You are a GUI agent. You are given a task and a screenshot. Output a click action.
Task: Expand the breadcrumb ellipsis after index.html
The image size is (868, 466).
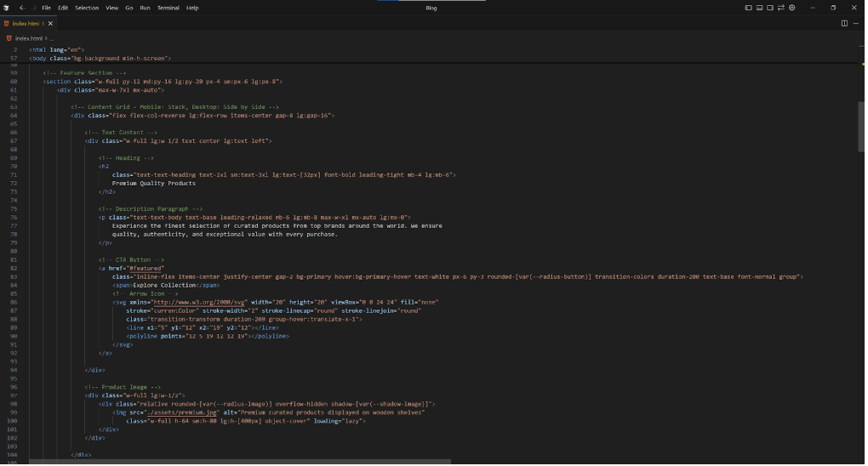[51, 38]
